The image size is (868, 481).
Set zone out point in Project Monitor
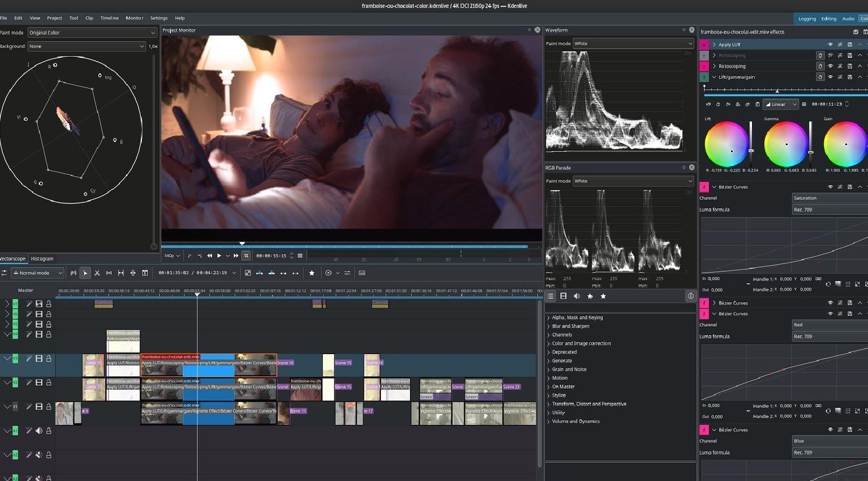point(199,256)
